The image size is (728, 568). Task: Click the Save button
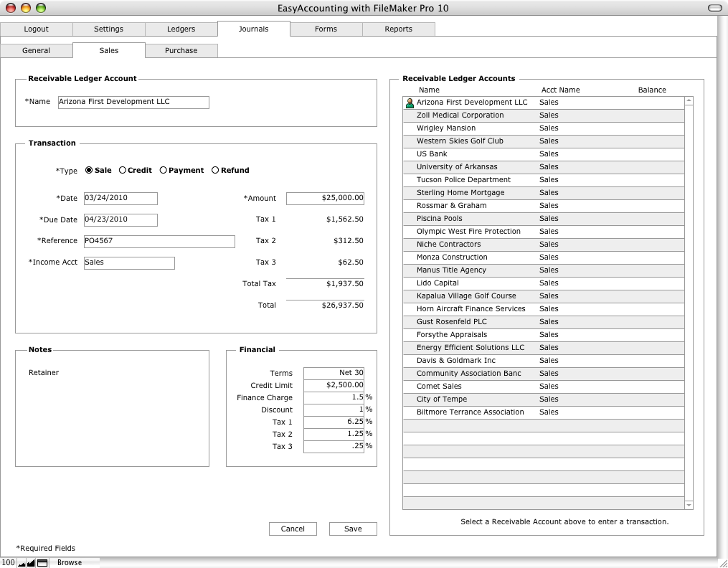(x=353, y=529)
